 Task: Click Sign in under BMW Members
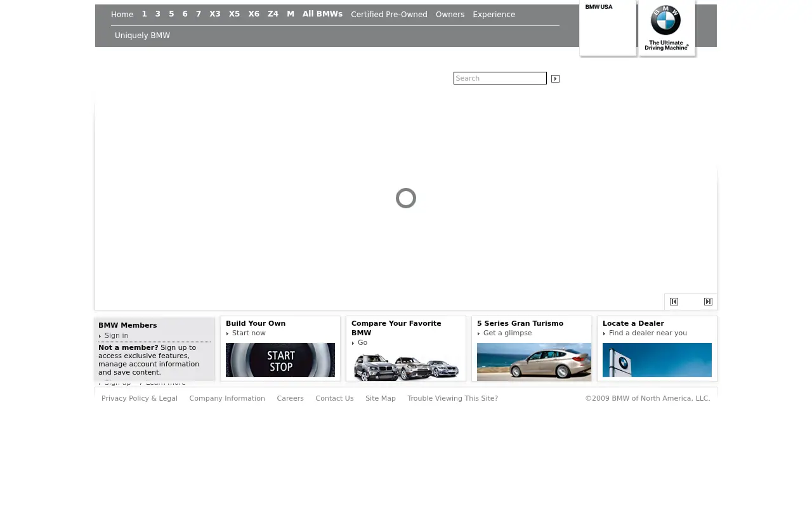tap(116, 336)
